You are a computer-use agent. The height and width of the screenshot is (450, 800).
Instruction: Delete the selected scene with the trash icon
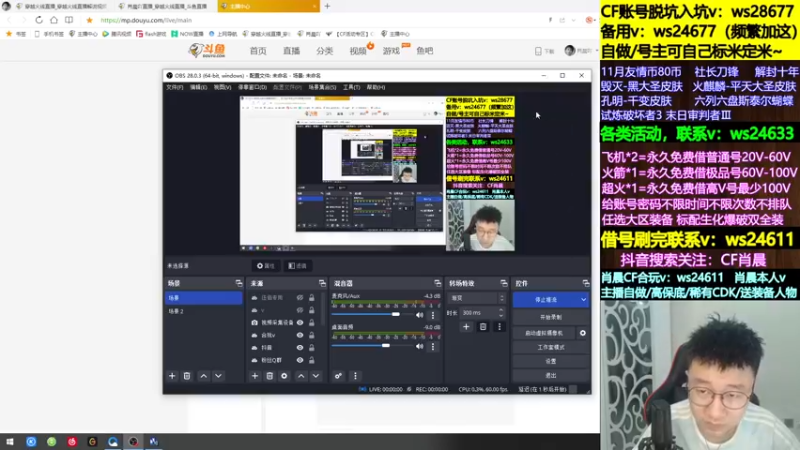coord(187,376)
